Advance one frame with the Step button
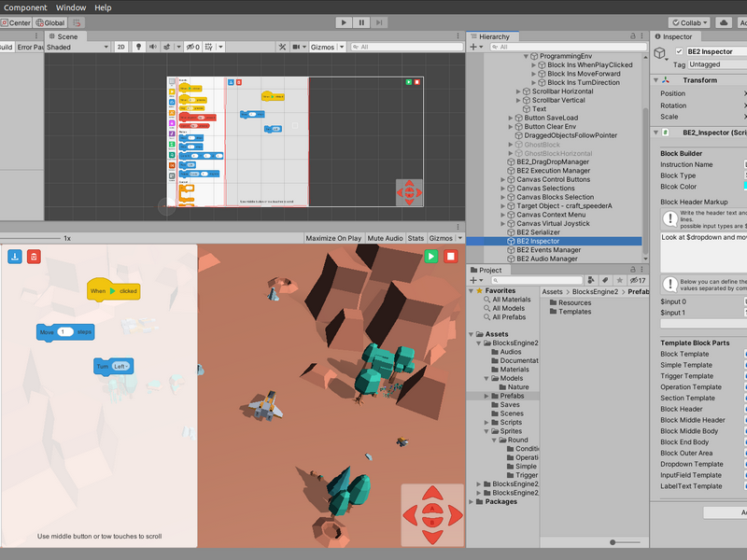Viewport: 747px width, 560px height. tap(379, 22)
